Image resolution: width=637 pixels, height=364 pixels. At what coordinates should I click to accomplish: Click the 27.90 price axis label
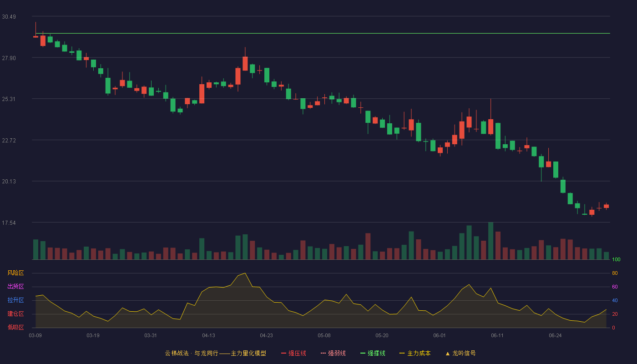9,58
